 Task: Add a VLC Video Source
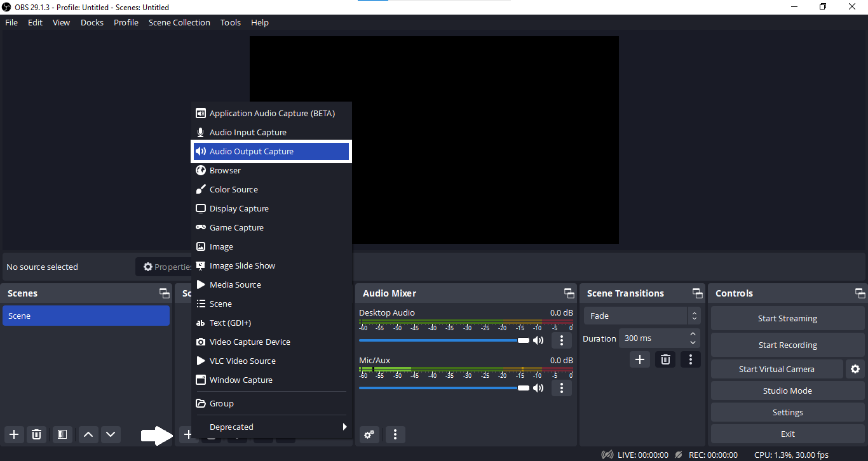271,361
